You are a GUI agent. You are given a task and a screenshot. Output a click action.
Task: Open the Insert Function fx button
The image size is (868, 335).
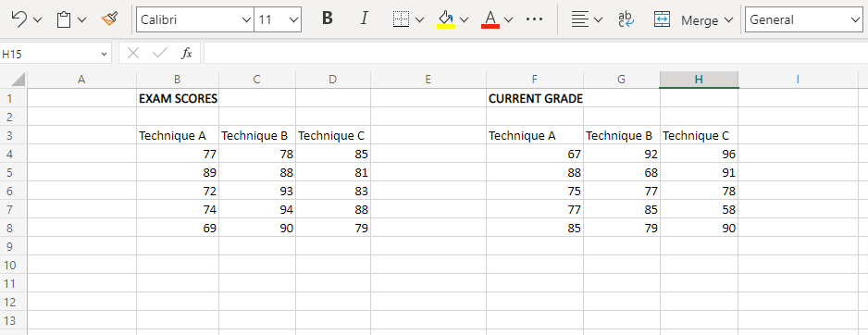(187, 53)
